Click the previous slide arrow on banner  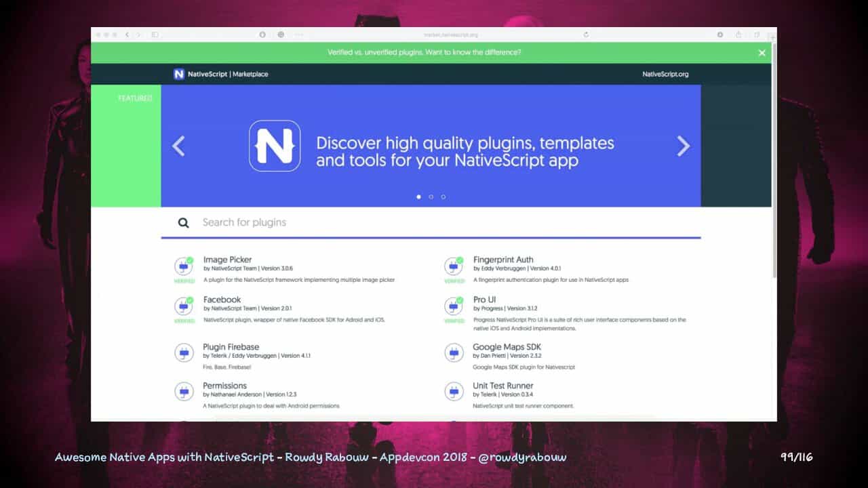click(x=178, y=146)
